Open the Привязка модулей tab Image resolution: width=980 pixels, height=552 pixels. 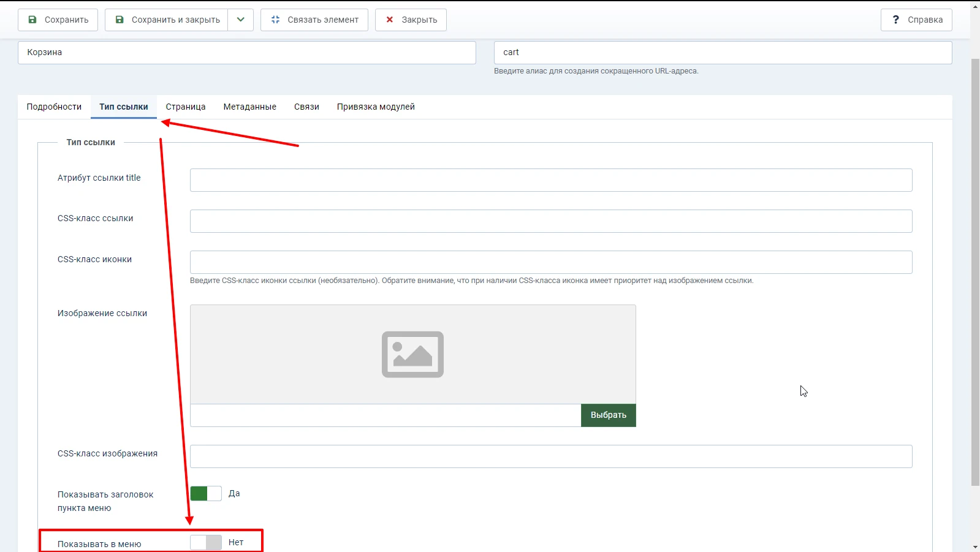click(x=376, y=107)
